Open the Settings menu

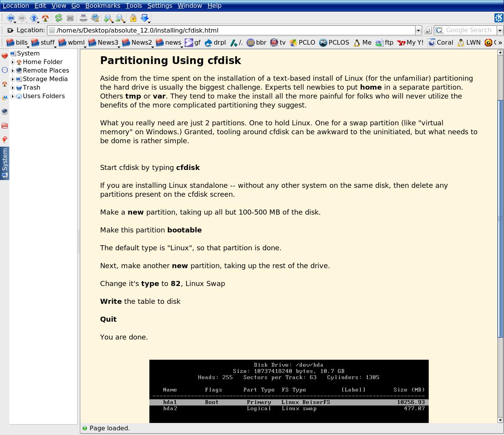pos(160,6)
